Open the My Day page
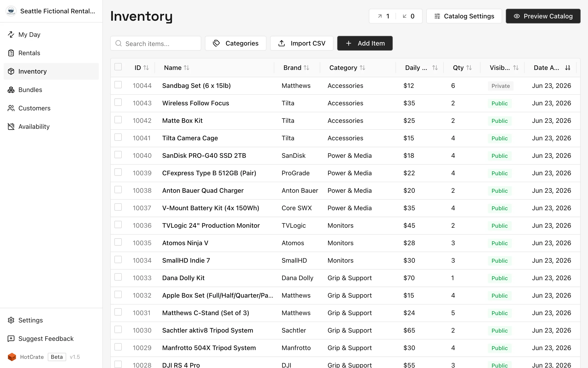This screenshot has width=588, height=368. pyautogui.click(x=51, y=34)
